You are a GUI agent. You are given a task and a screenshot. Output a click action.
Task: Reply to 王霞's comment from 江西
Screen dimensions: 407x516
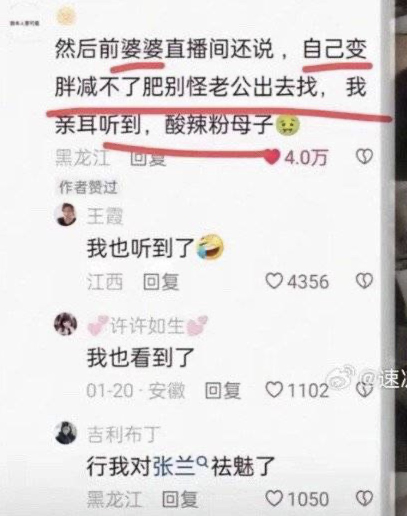tap(161, 282)
